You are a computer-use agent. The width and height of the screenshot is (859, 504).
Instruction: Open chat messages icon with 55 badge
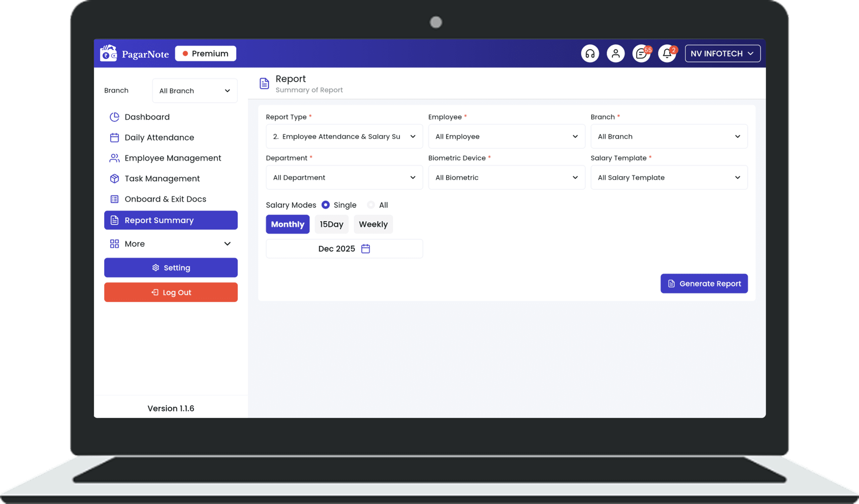pos(641,53)
